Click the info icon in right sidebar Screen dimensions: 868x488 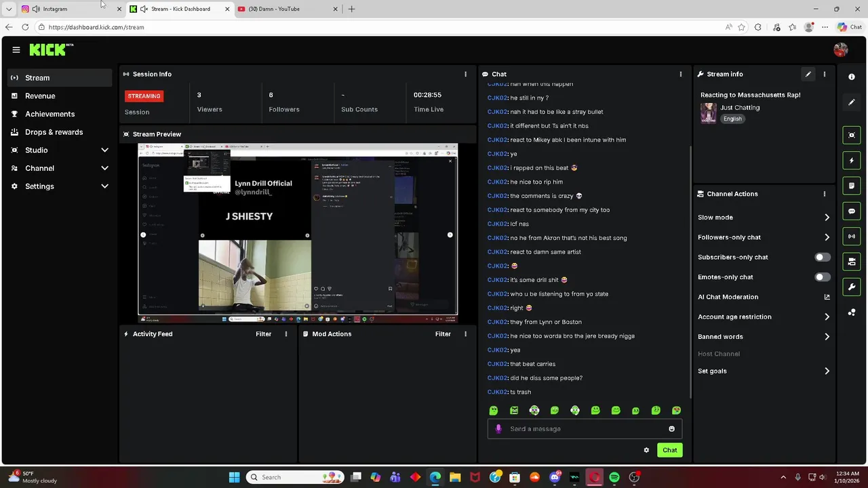pos(852,77)
